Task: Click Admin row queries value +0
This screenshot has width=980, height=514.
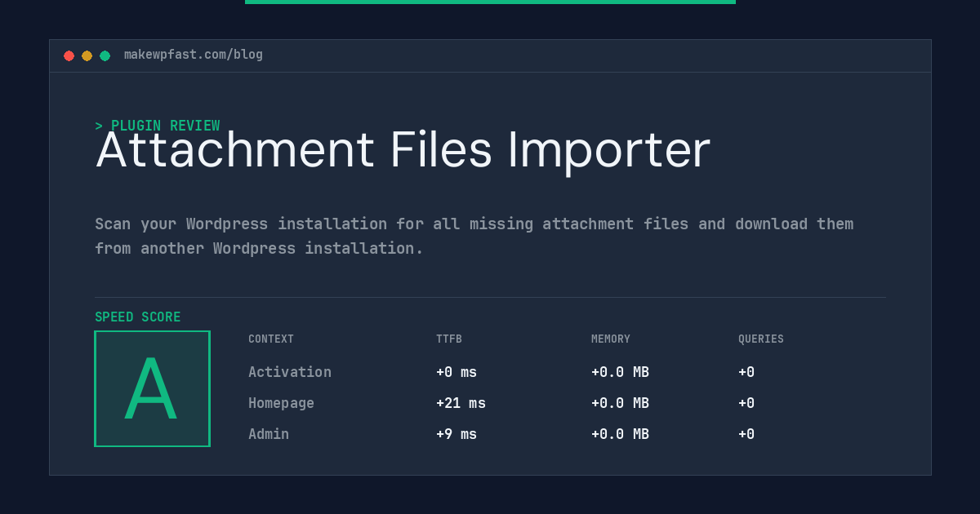Action: click(x=746, y=434)
